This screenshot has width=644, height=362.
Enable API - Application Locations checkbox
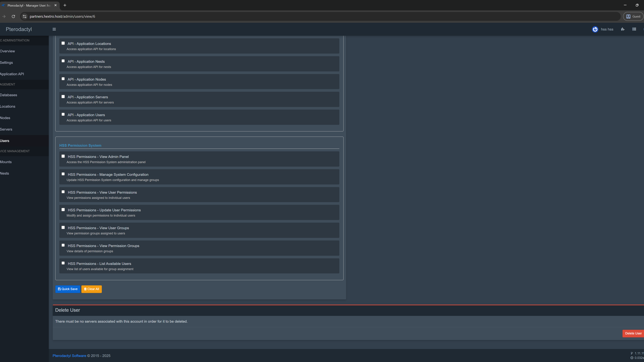click(63, 43)
